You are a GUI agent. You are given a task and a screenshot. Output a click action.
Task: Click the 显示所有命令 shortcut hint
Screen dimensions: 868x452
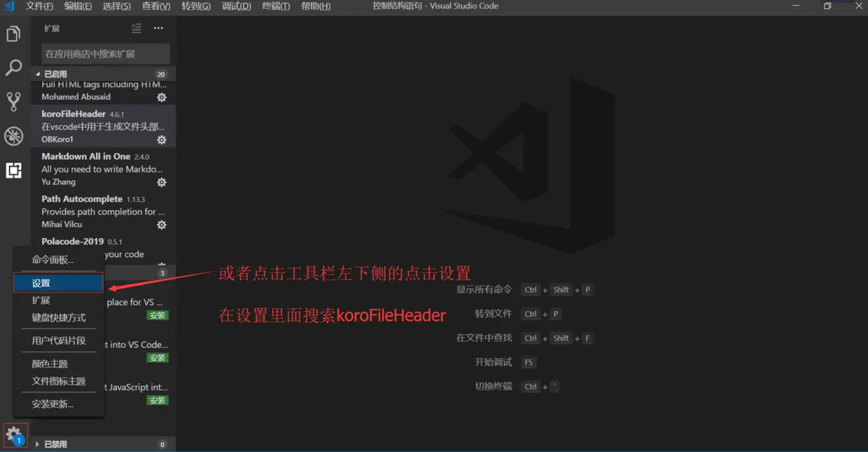coord(525,289)
